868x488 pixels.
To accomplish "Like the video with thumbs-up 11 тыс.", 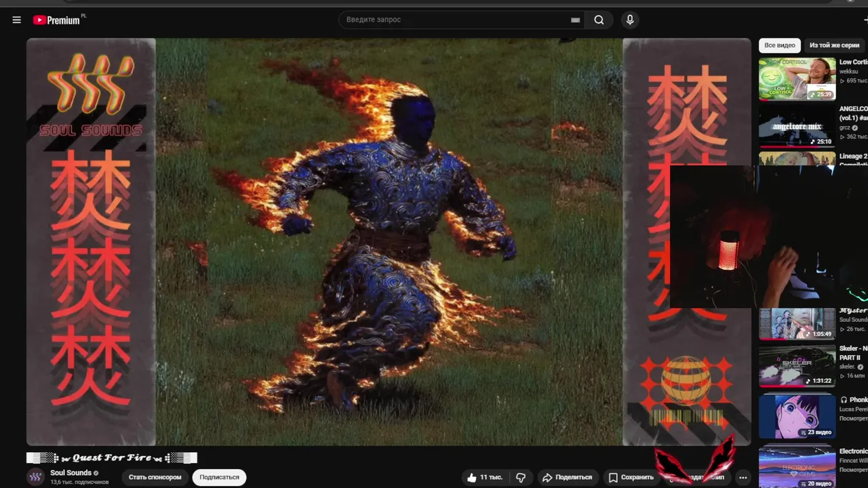I will 484,477.
